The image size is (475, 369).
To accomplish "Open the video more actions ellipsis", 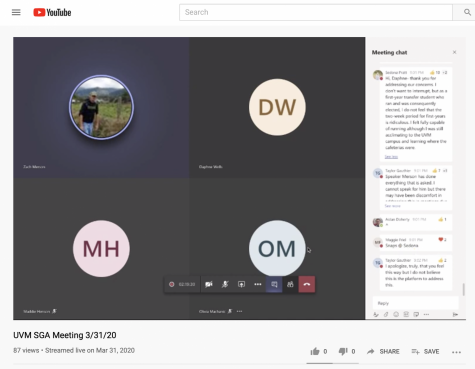I will click(x=456, y=352).
